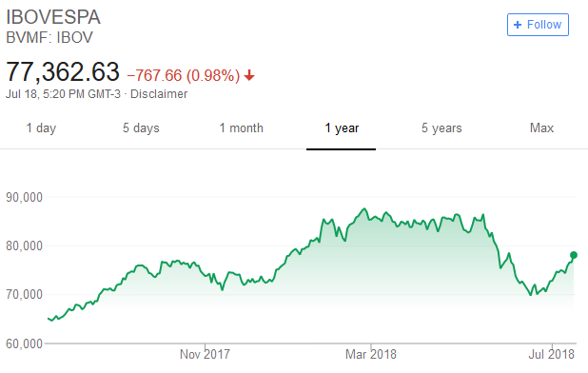
Task: Select the 1 year tab
Action: (342, 128)
